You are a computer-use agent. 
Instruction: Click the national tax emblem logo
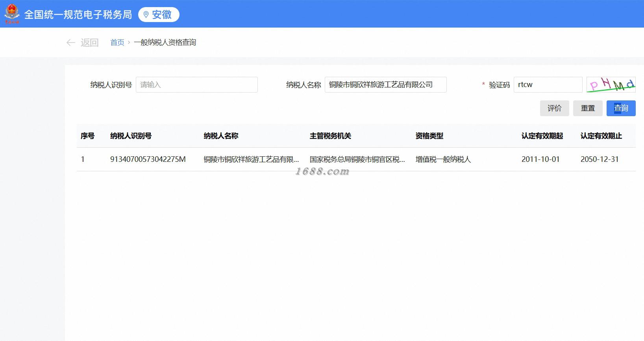12,14
